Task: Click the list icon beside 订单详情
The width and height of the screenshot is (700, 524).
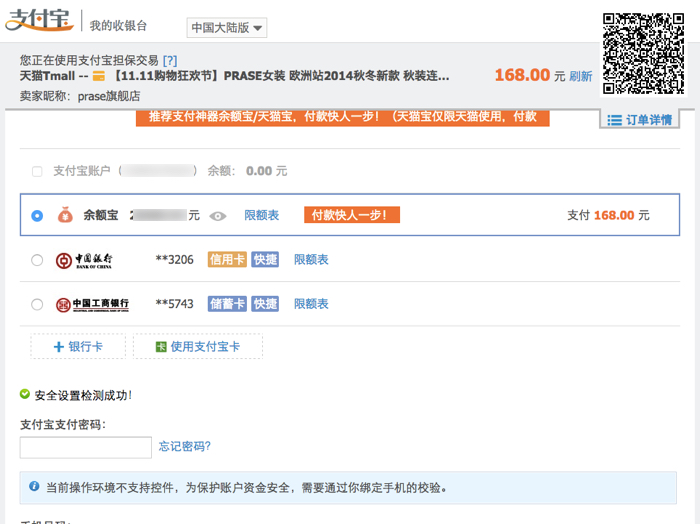Action: 614,120
